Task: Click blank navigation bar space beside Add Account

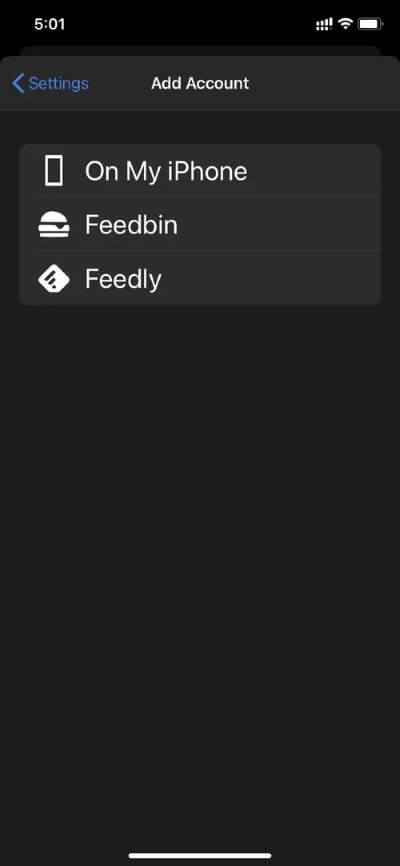Action: (x=320, y=84)
